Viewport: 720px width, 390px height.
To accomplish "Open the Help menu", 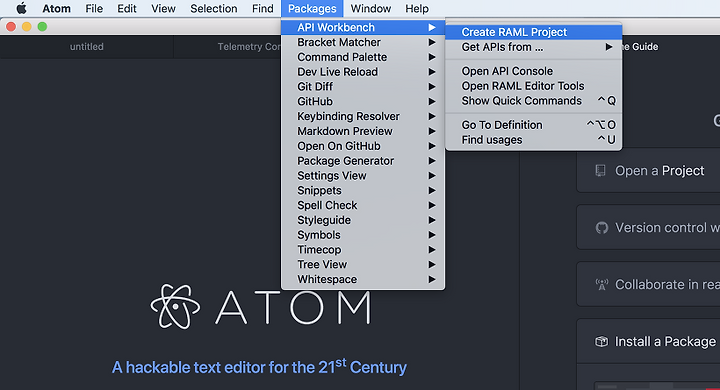I will (417, 8).
